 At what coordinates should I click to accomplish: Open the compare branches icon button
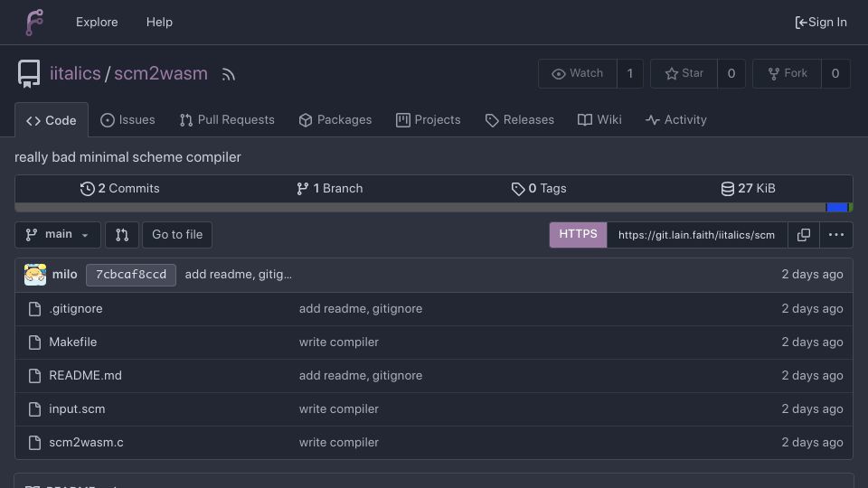pyautogui.click(x=122, y=235)
